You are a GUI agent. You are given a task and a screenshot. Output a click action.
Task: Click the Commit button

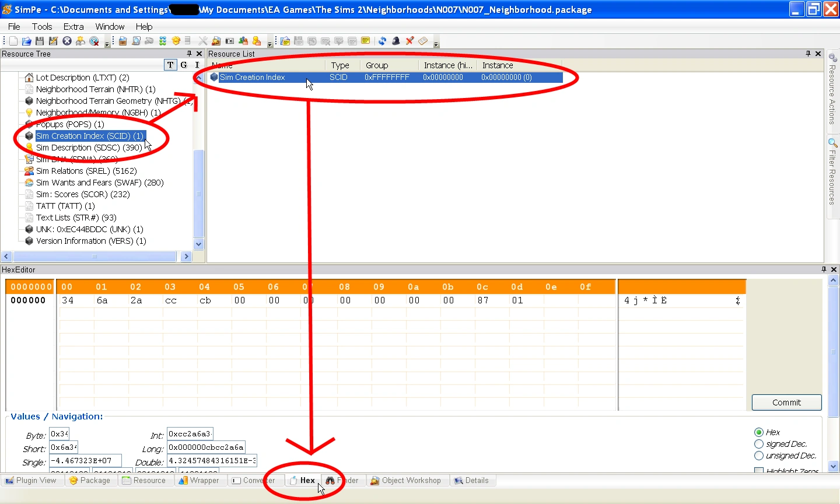[x=786, y=402]
